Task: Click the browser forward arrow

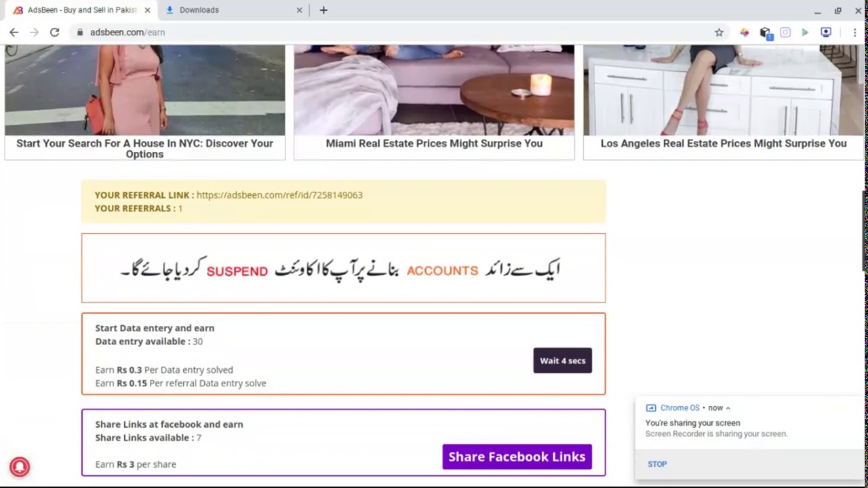Action: pos(34,32)
